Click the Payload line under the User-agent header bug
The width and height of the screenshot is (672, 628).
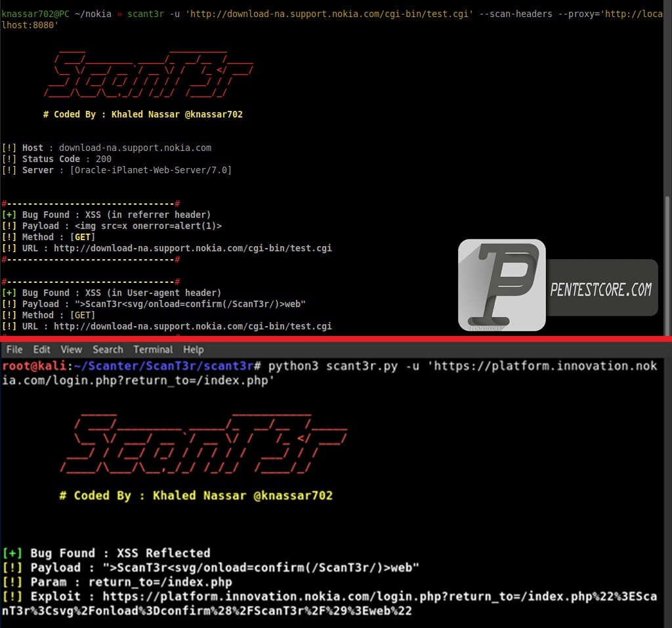pyautogui.click(x=154, y=304)
